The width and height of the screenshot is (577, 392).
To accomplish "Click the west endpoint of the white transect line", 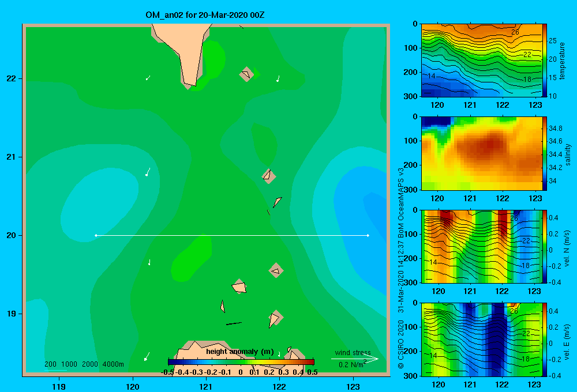I will (x=96, y=235).
